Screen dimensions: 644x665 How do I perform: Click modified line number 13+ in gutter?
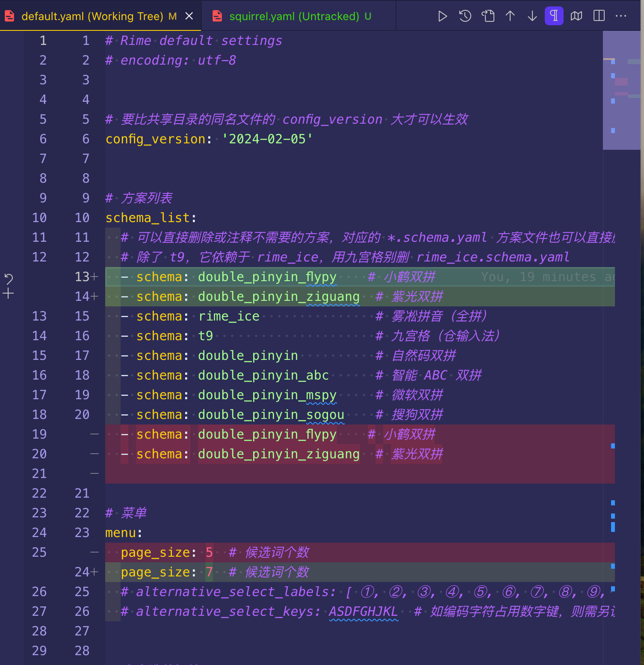tap(86, 277)
